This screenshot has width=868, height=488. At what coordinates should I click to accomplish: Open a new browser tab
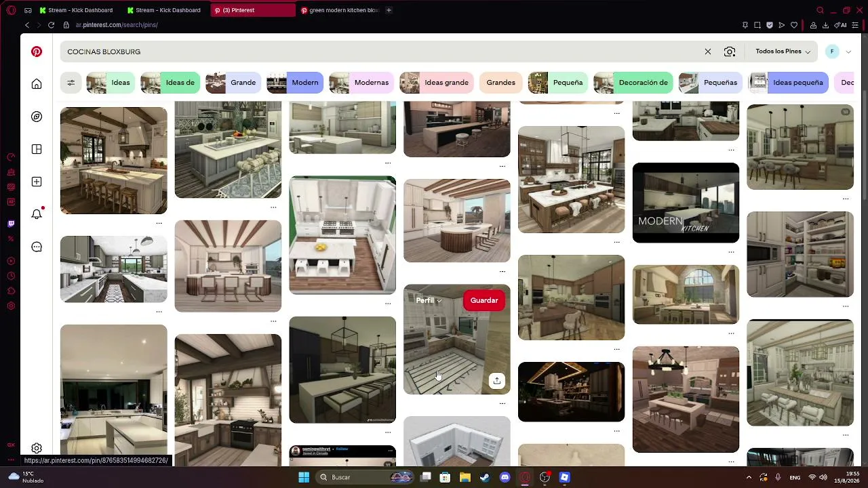(389, 10)
